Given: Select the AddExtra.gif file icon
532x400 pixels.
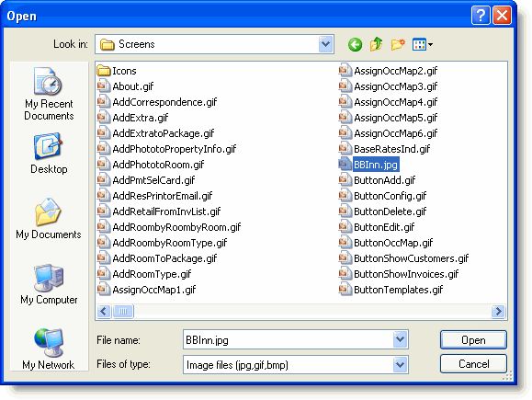Looking at the screenshot, I should (x=103, y=118).
